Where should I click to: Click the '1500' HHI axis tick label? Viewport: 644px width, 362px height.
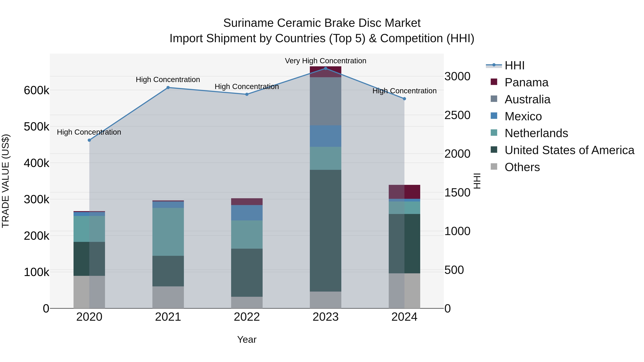pyautogui.click(x=457, y=192)
